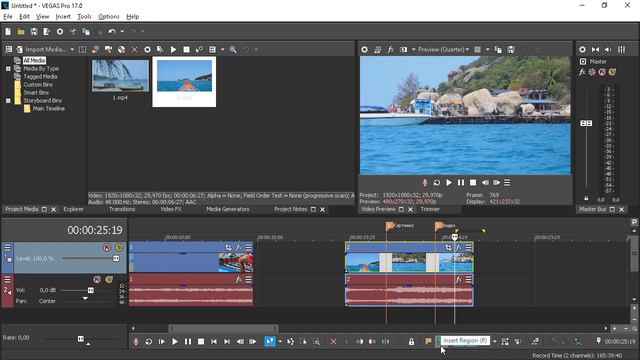Click the Undo arrow in main toolbar

point(112,31)
